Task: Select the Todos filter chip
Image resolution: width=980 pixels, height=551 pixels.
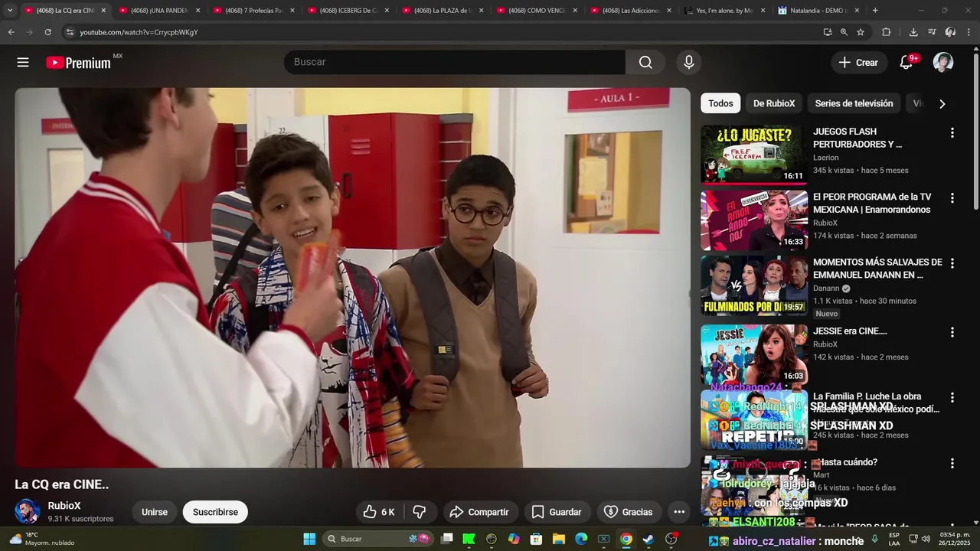Action: pos(720,103)
